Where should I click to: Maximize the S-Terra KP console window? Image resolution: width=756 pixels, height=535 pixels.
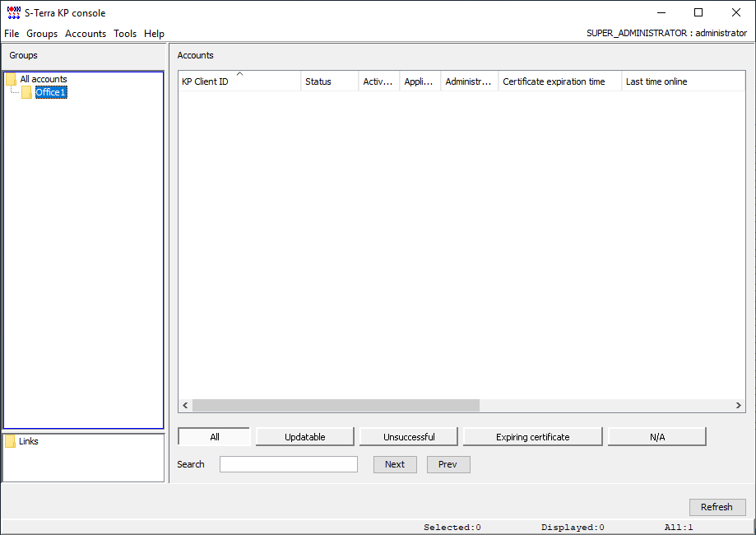(698, 12)
